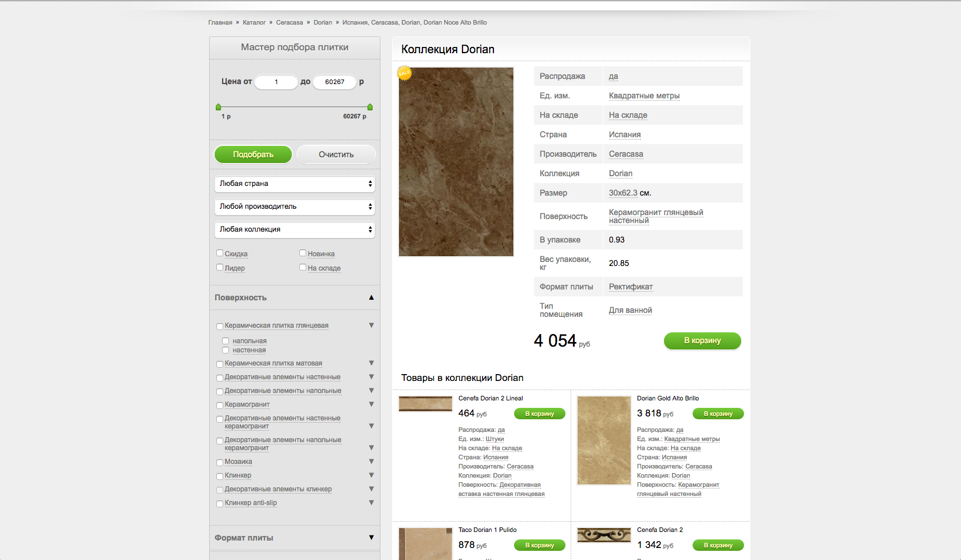
Task: Click the SALE badge on product image
Action: click(405, 73)
